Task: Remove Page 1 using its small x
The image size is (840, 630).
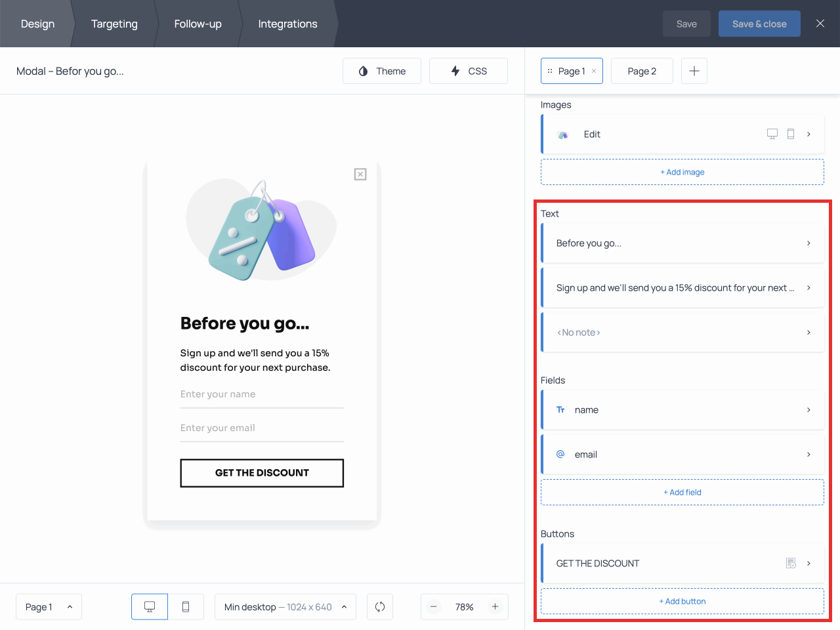Action: point(594,71)
